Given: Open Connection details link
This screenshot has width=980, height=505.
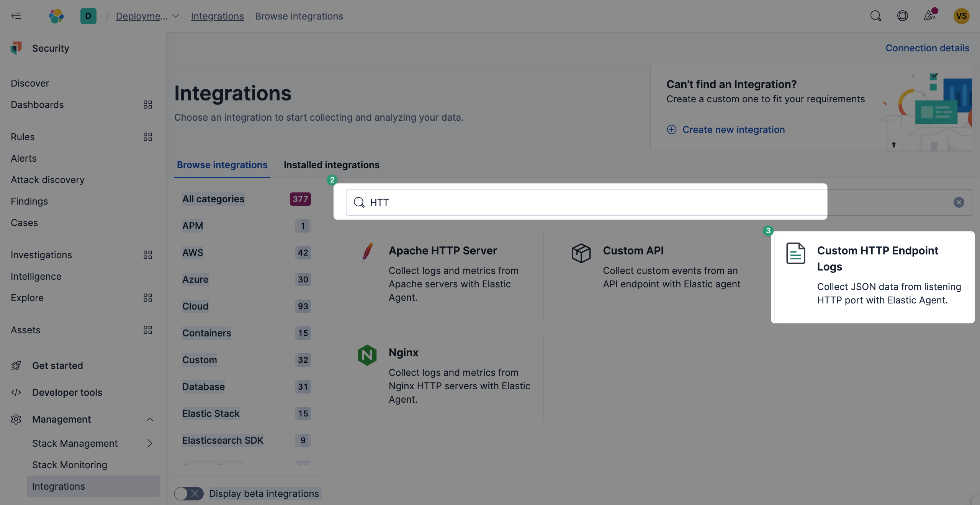Looking at the screenshot, I should [x=928, y=48].
